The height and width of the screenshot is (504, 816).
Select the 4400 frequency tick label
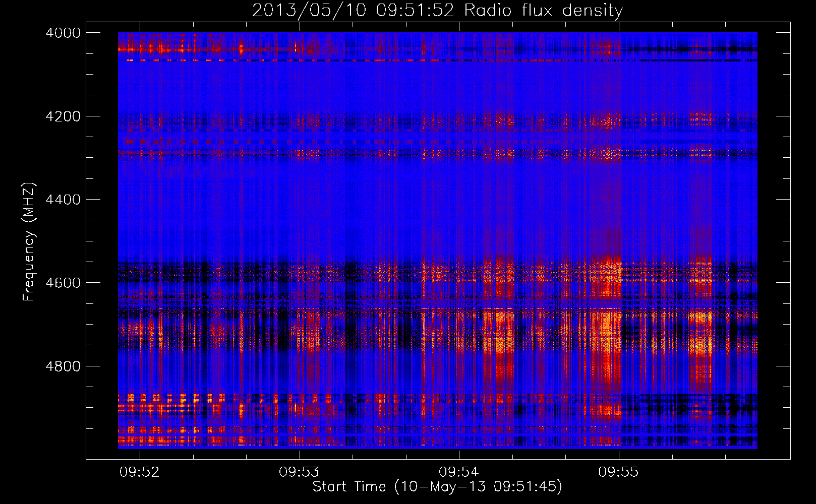coord(63,200)
